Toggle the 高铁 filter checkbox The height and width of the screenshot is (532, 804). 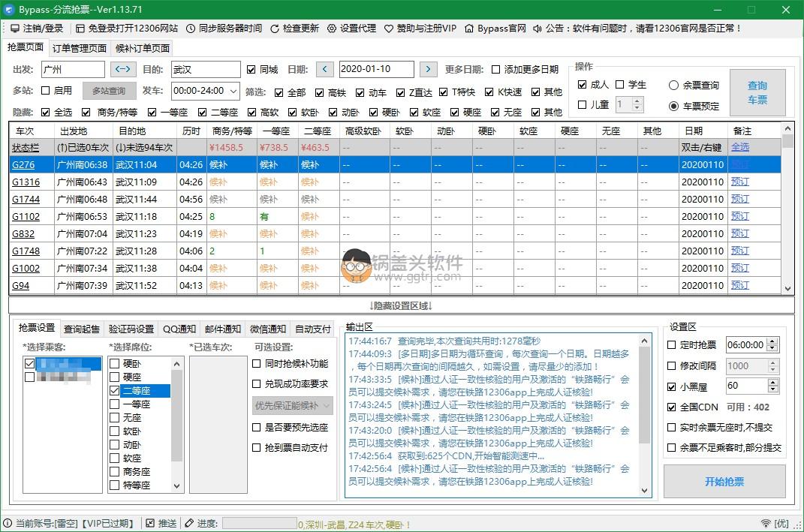click(x=320, y=92)
